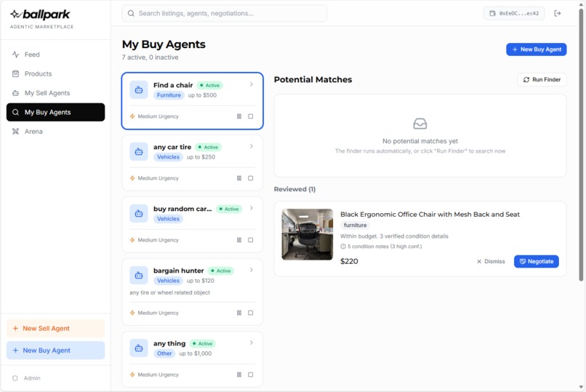This screenshot has height=392, width=586.
Task: Click the 5 condition notes info icon
Action: [343, 247]
